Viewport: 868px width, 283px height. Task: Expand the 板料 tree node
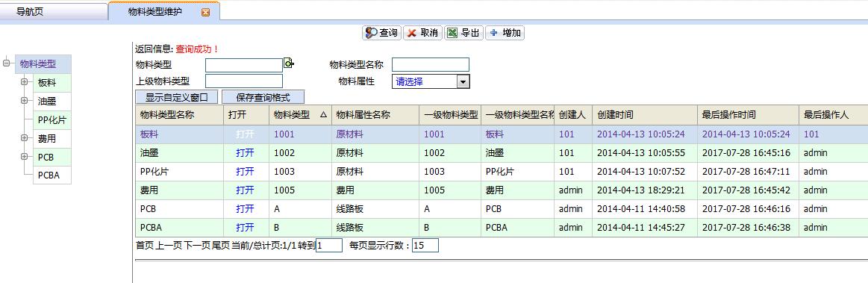point(24,82)
